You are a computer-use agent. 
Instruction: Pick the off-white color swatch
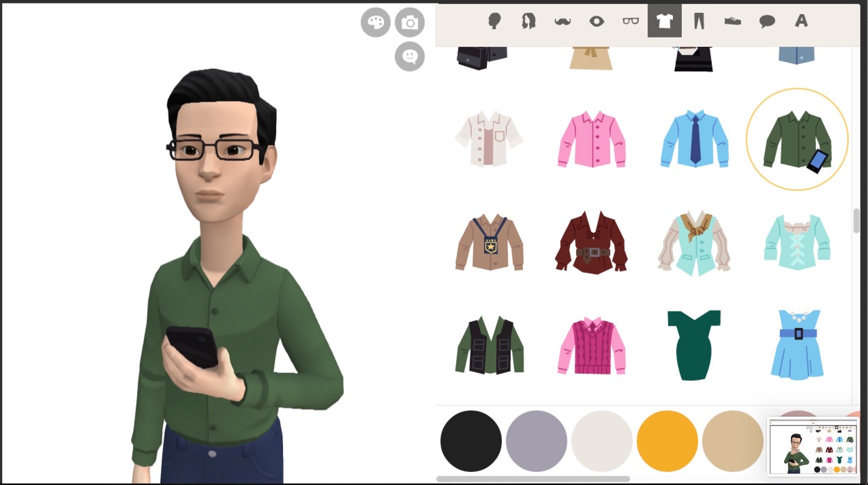[602, 441]
